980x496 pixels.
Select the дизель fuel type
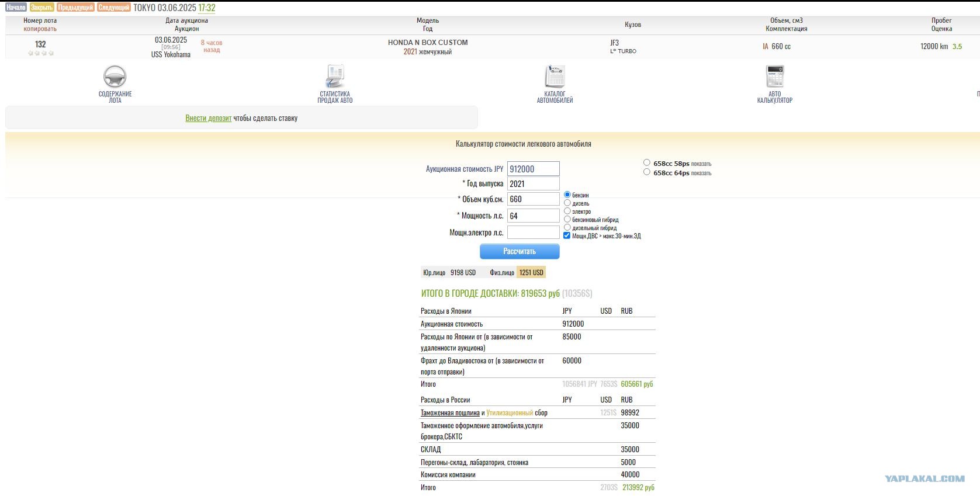tap(567, 203)
